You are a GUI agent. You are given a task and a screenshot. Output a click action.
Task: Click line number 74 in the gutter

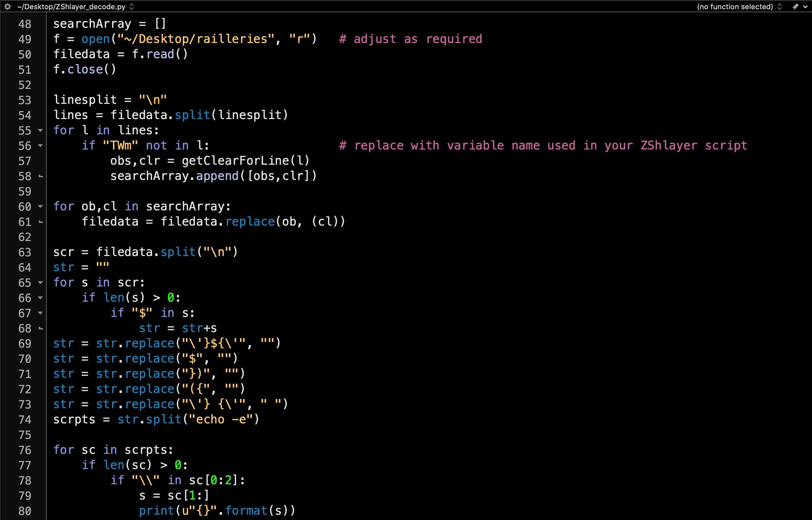(x=25, y=420)
